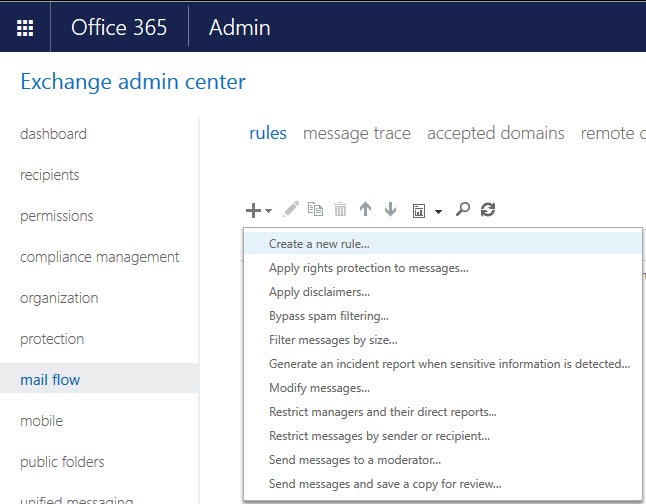Click the pencil edit rule icon
Viewport: 646px width, 504px height.
coord(290,209)
